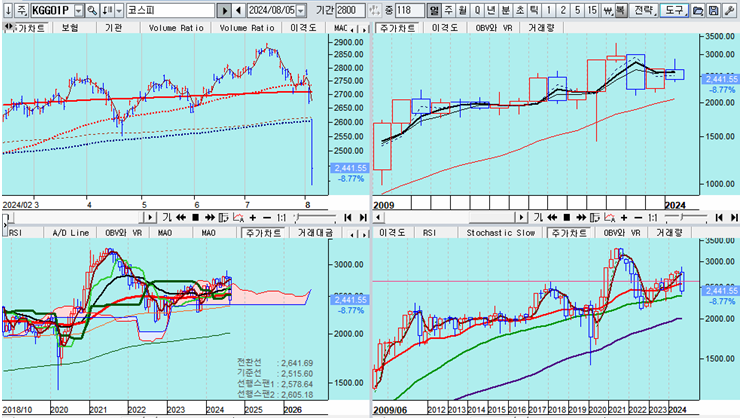The width and height of the screenshot is (741, 419).
Task: Click left chart scrollbar right arrow
Action: [x=150, y=217]
